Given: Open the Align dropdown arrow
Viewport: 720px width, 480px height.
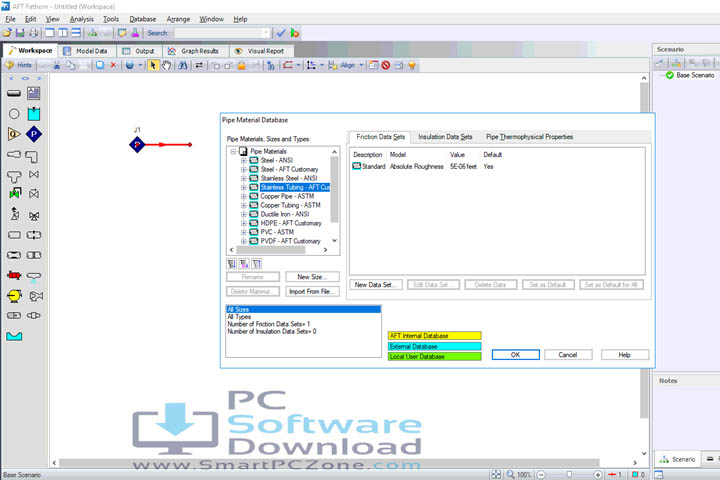Looking at the screenshot, I should pyautogui.click(x=361, y=65).
